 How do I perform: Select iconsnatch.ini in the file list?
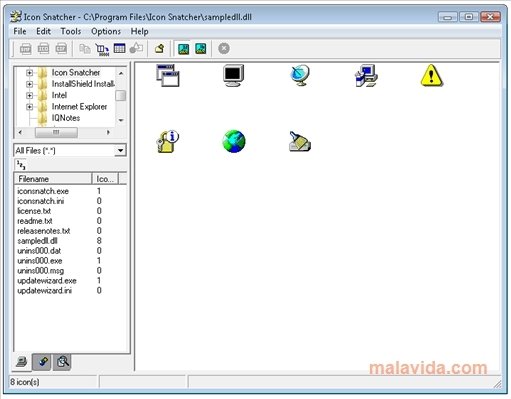coord(41,201)
